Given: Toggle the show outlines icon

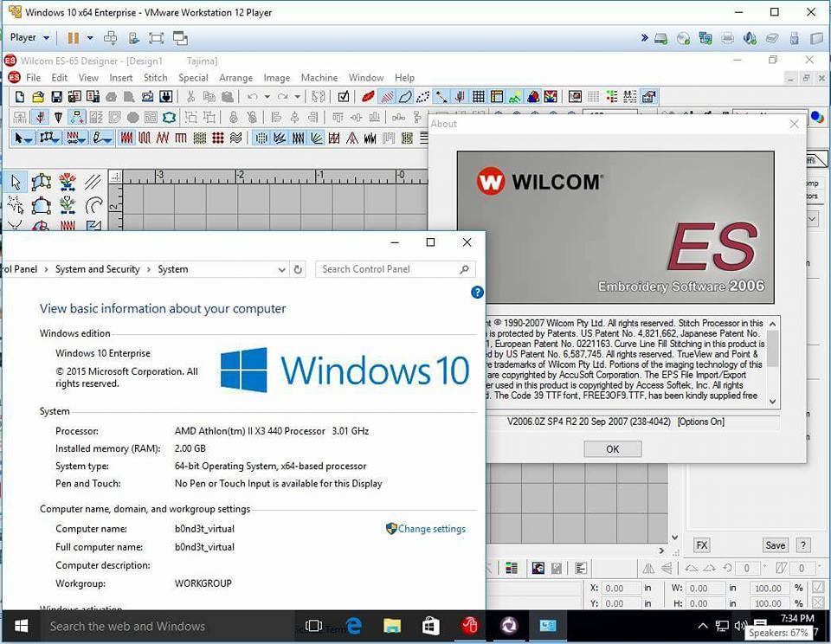Looking at the screenshot, I should coord(405,96).
